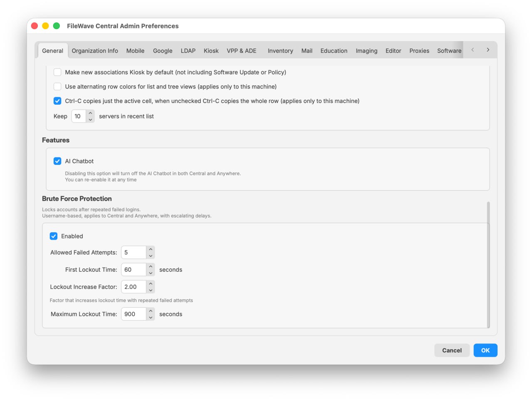Toggle alternating row colors checkbox

pos(57,86)
